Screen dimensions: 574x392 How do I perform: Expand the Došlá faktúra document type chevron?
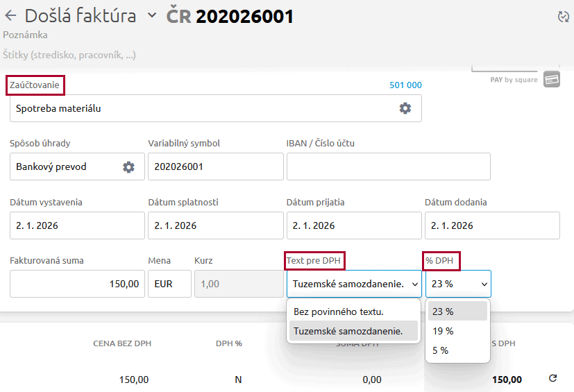(x=152, y=16)
